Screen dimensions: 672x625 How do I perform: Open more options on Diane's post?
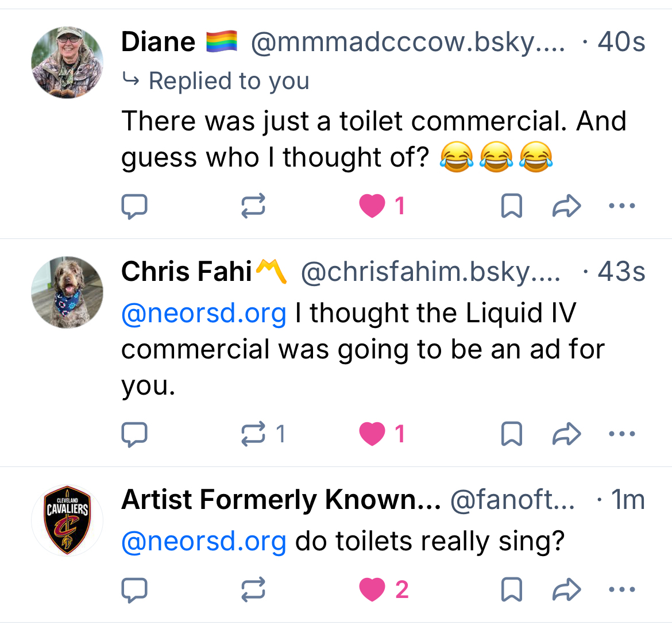621,206
